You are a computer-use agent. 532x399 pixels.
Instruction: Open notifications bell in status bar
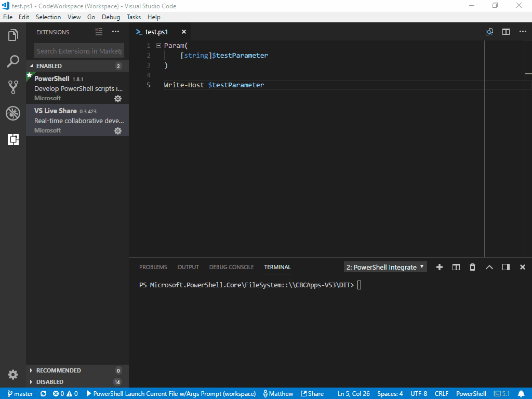click(x=522, y=394)
